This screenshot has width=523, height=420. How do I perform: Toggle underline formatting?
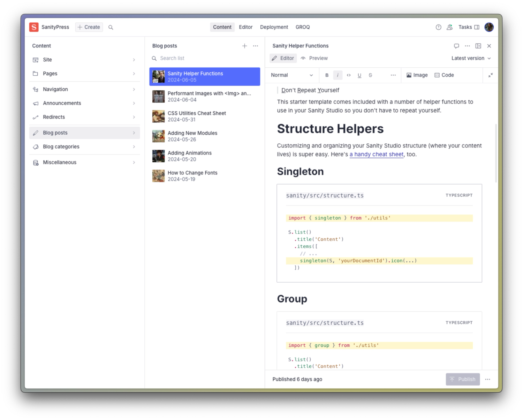[359, 75]
